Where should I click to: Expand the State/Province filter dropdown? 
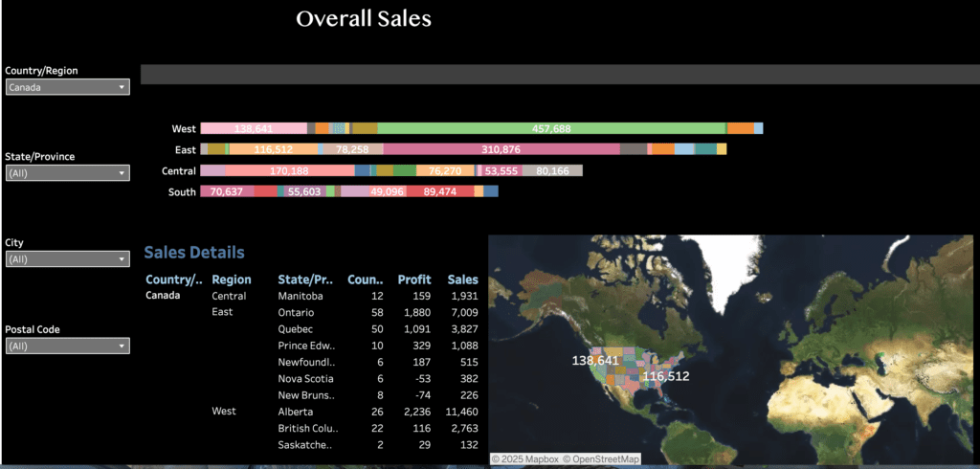click(67, 173)
